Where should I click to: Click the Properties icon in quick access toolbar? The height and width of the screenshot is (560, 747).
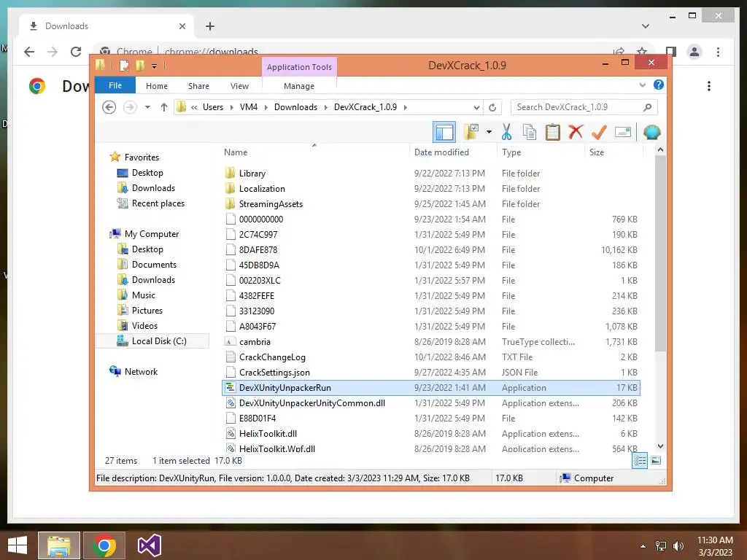coord(124,65)
